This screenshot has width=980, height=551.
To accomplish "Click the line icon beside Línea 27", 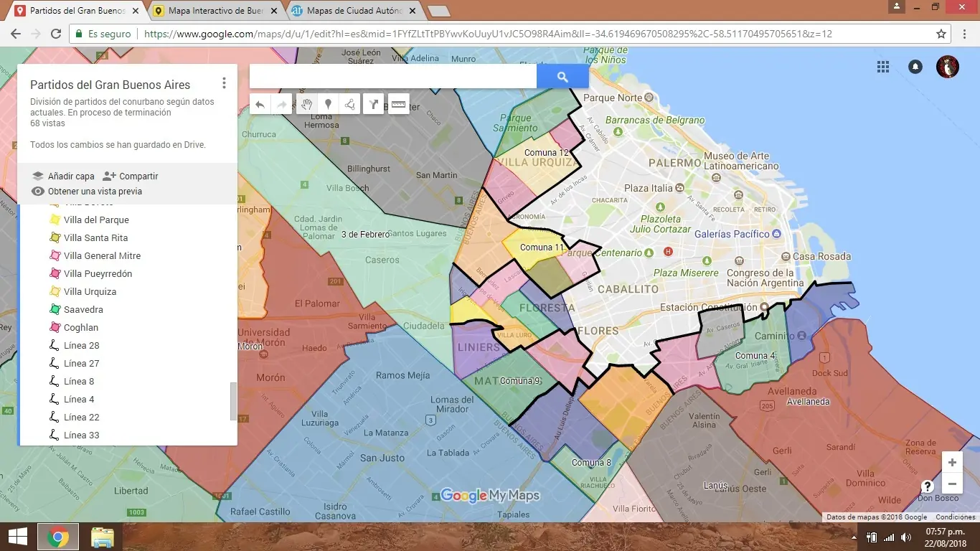I will [x=55, y=363].
